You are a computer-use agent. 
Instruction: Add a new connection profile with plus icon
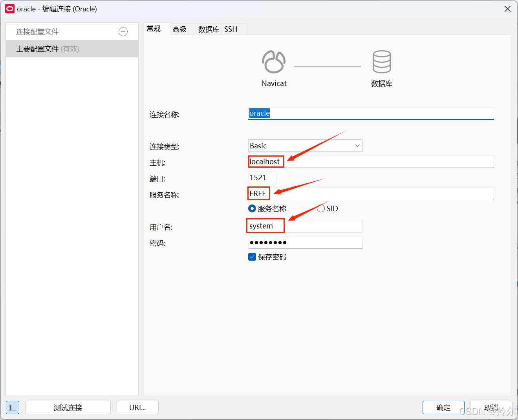(123, 32)
